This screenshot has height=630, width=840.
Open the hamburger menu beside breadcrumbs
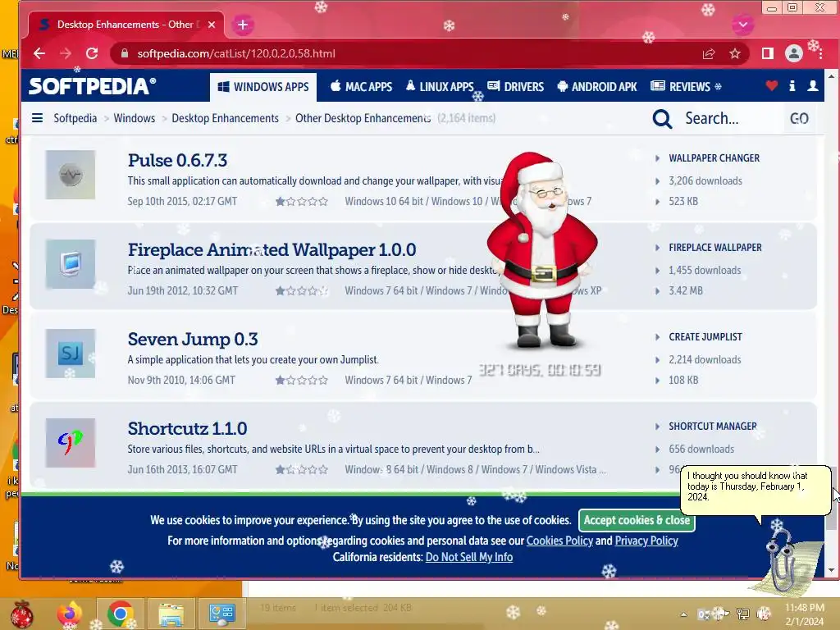(x=37, y=118)
